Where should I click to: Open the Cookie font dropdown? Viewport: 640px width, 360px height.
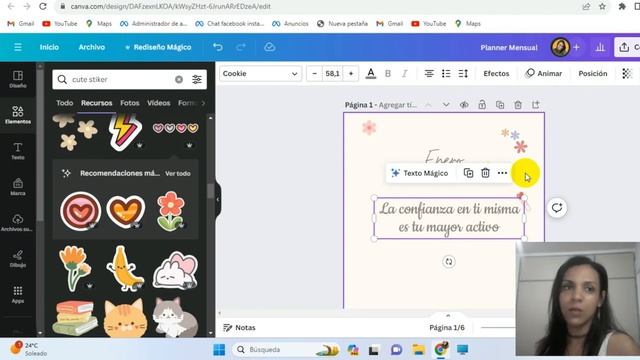point(260,73)
